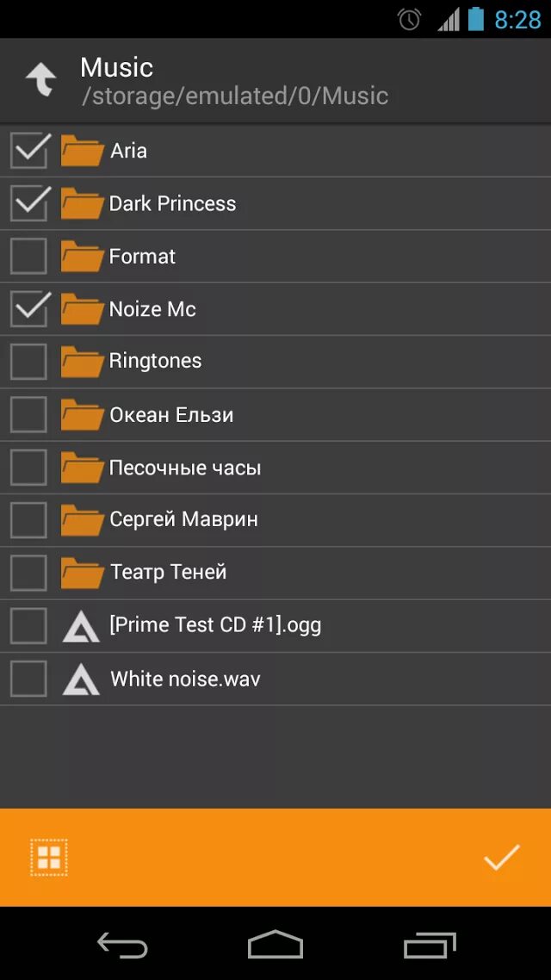Open the Песочные часы folder
Viewport: 551px width, 980px height.
tap(275, 468)
